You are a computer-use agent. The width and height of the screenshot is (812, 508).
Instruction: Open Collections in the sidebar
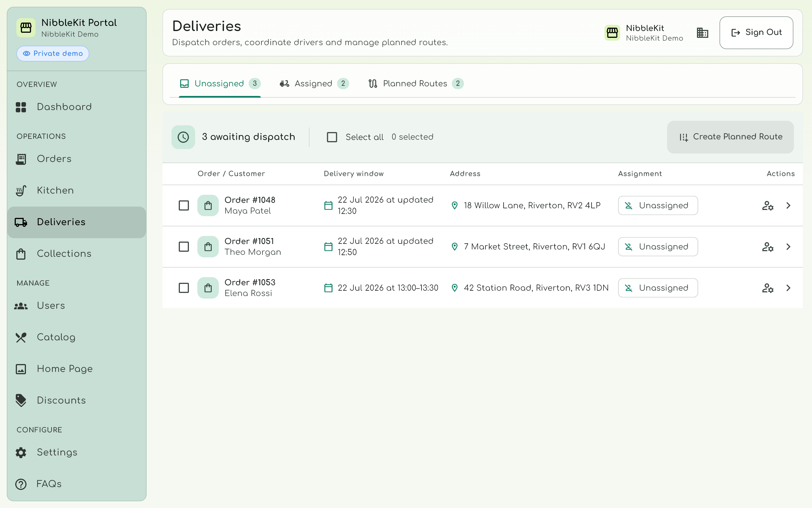click(76, 254)
